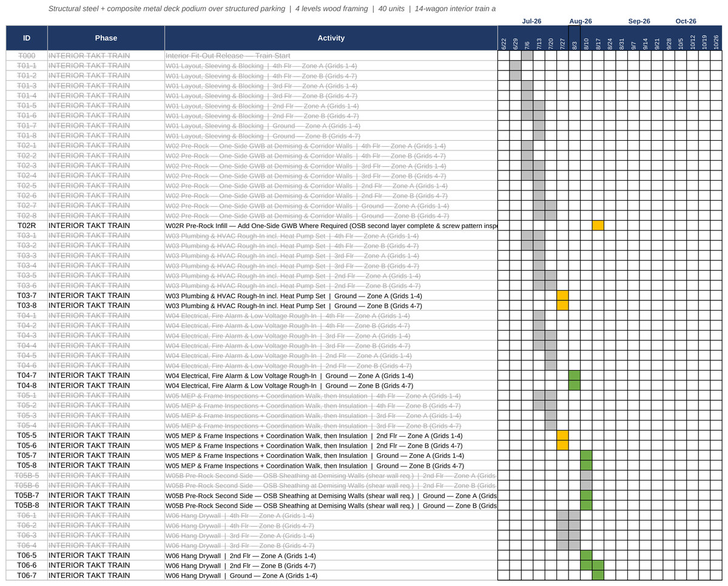The height and width of the screenshot is (586, 728).
Task: Select the struck-through T02-8 ID cell
Action: (27, 215)
